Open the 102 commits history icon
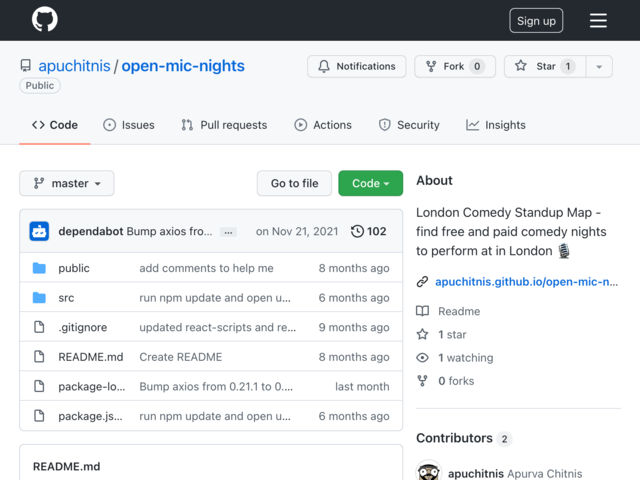Viewport: 640px width, 480px height. [x=368, y=231]
